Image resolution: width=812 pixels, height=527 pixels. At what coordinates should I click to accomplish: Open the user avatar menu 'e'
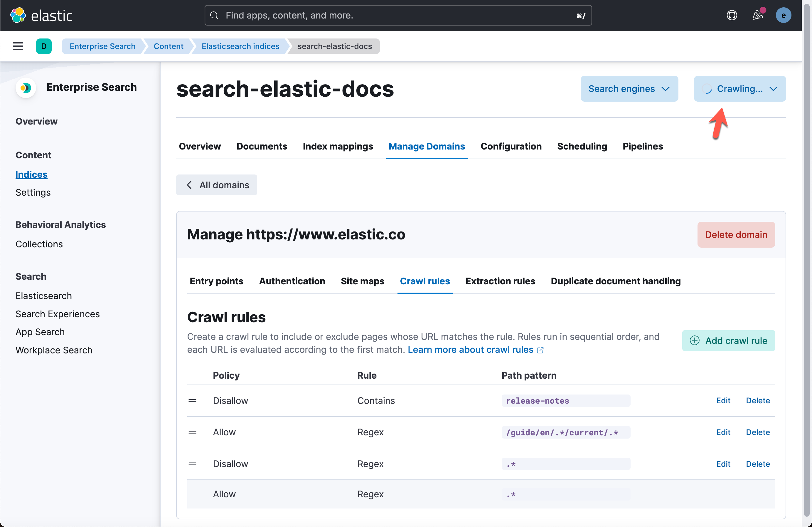(x=783, y=15)
